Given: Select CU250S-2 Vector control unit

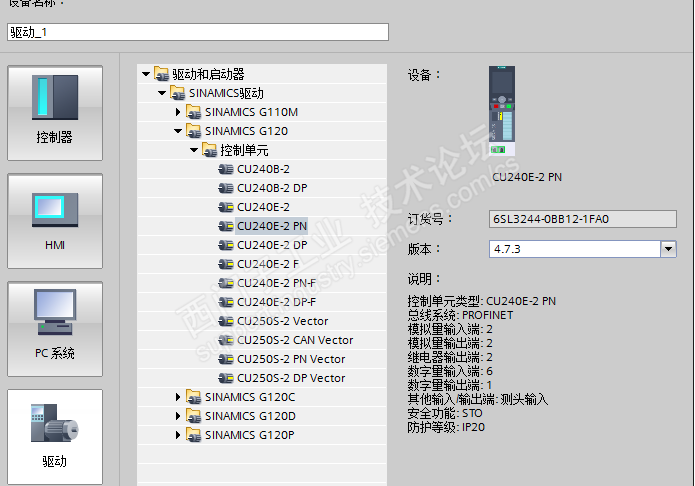Looking at the screenshot, I should click(x=283, y=321).
